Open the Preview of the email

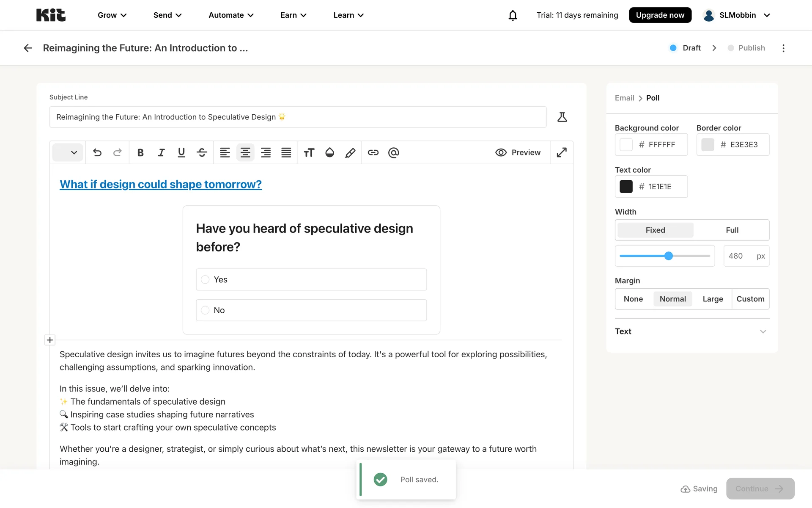tap(518, 152)
